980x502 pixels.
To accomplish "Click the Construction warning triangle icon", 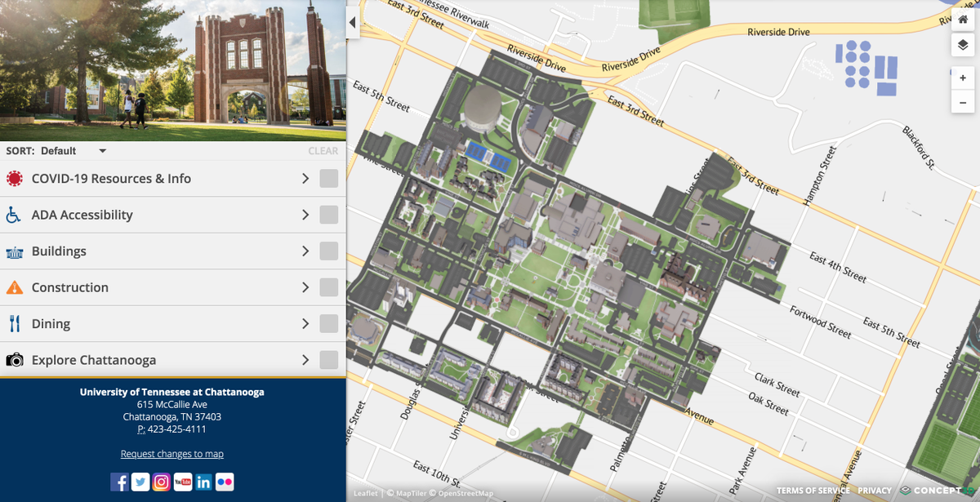I will (x=15, y=287).
